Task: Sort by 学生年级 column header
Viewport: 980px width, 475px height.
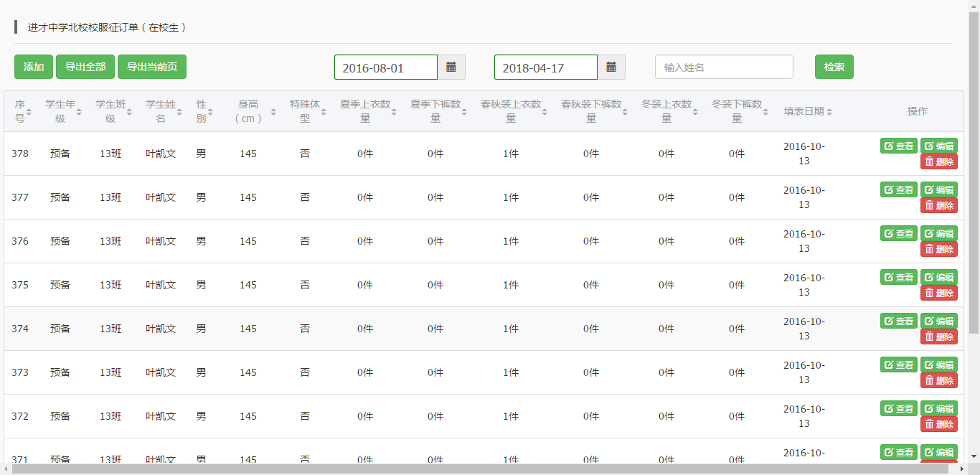Action: click(x=60, y=111)
